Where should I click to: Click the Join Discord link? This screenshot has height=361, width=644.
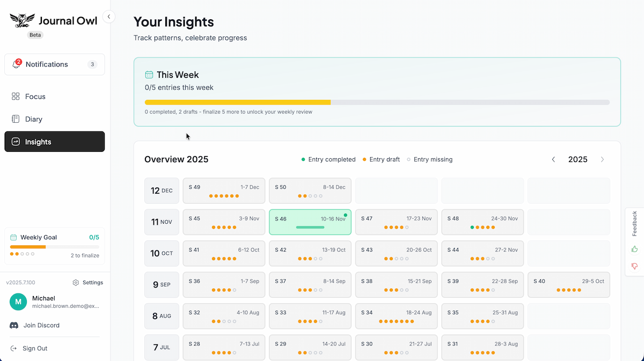coord(40,325)
